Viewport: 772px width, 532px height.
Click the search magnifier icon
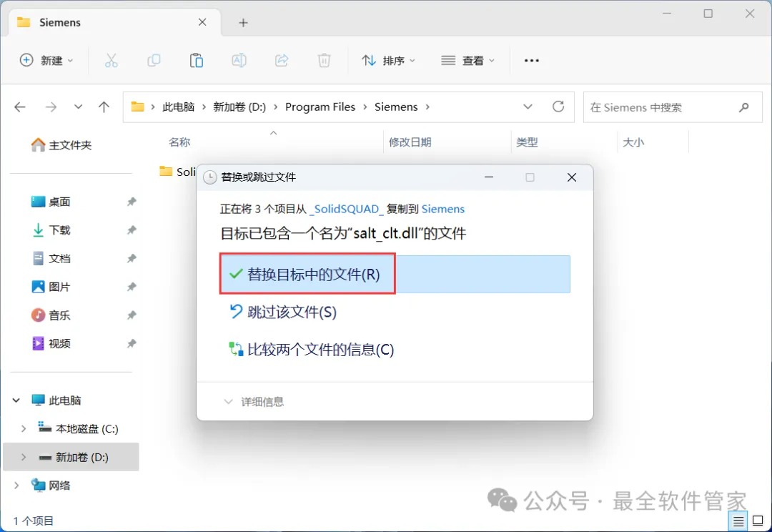point(744,107)
